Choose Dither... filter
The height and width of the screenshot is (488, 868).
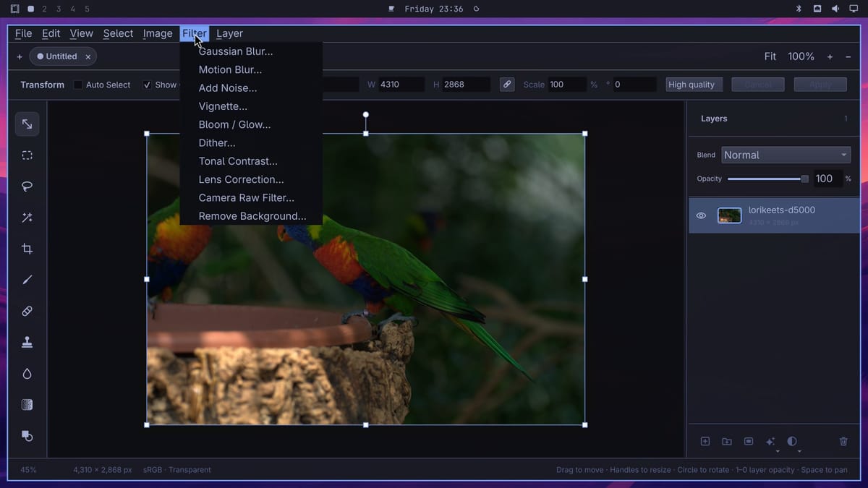pos(251,143)
